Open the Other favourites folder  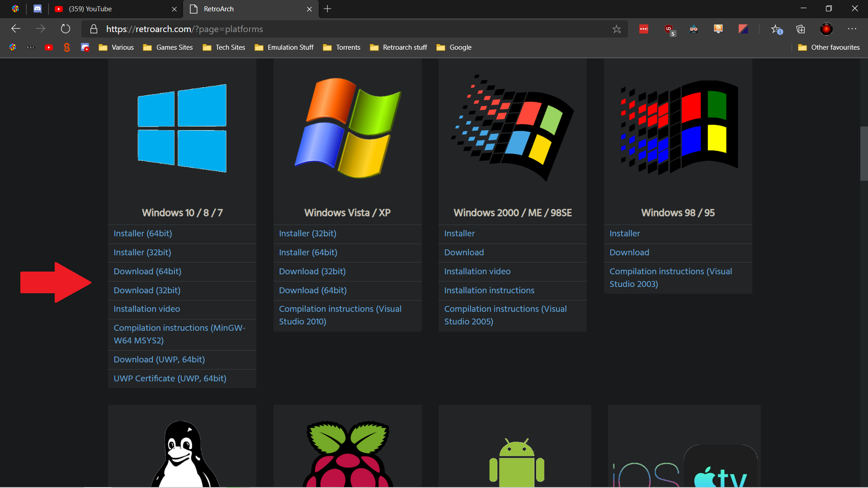pyautogui.click(x=829, y=47)
